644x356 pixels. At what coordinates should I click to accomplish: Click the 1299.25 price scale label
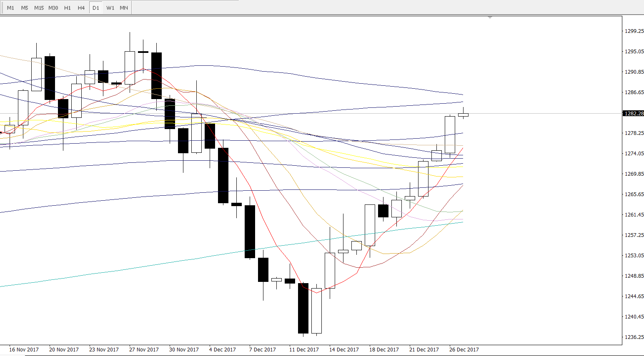pyautogui.click(x=634, y=31)
